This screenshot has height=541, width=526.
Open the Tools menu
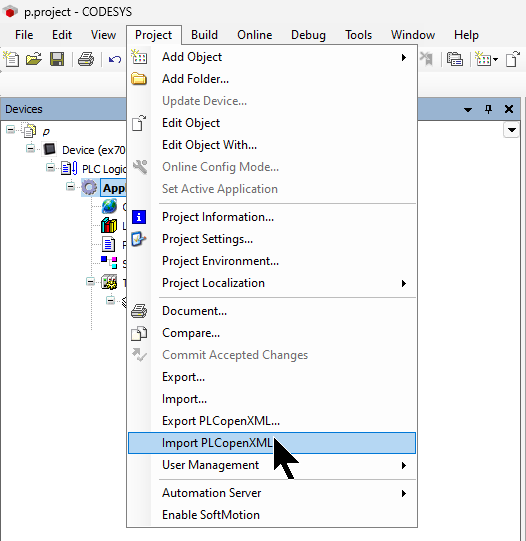[x=359, y=35]
